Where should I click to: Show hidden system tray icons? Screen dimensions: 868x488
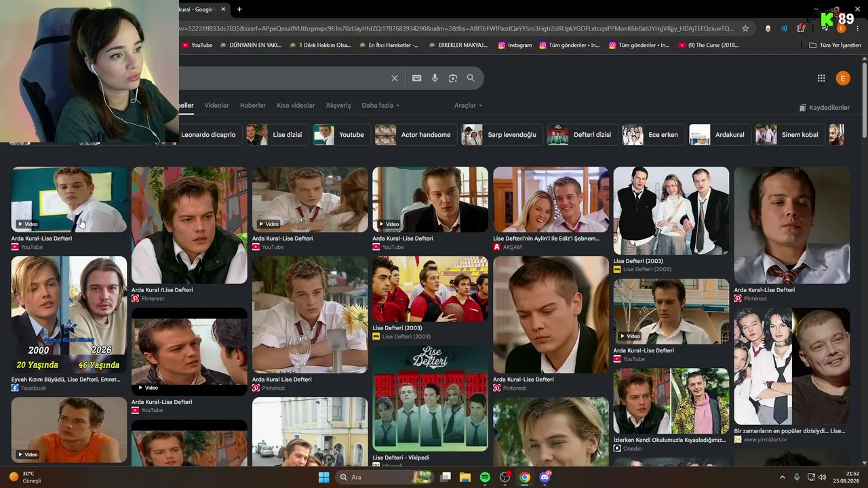point(782,477)
